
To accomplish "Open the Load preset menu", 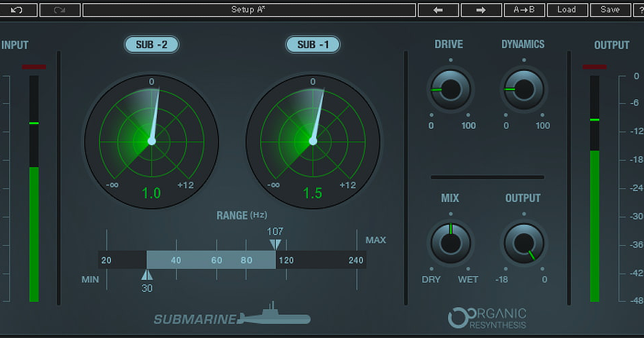I will coord(567,10).
